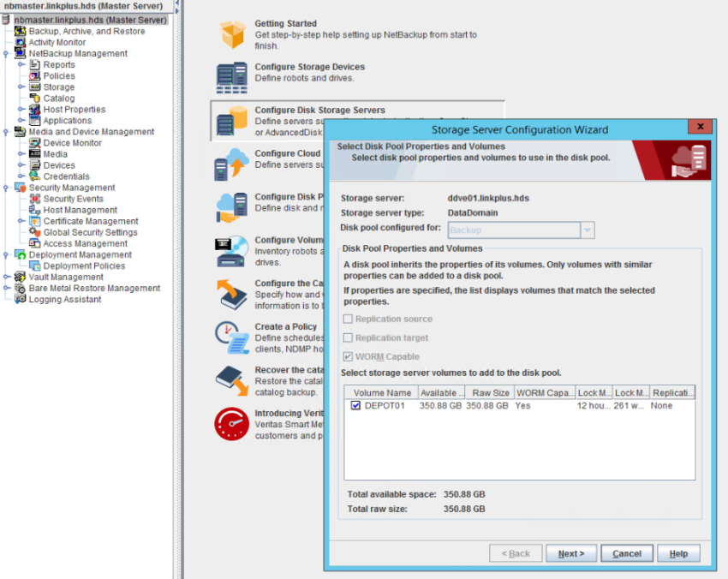Select the Create a Policy clock icon
Viewport: 728px width, 579px height.
click(x=232, y=337)
